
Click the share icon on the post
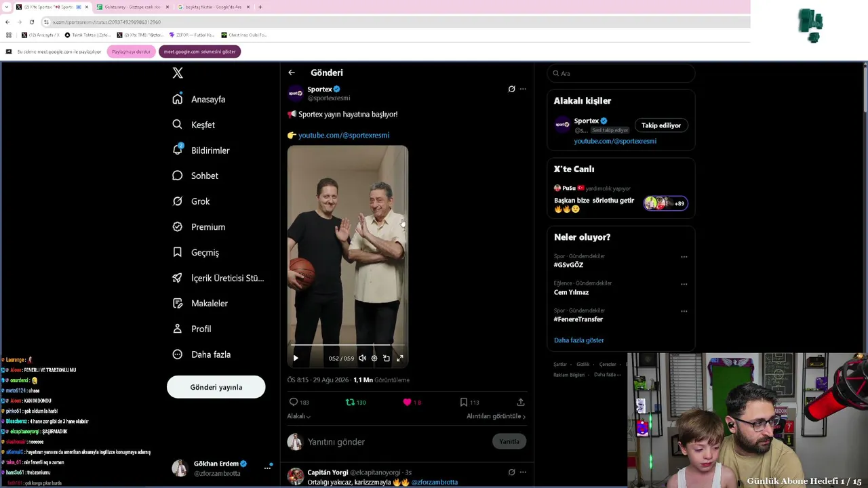point(521,402)
